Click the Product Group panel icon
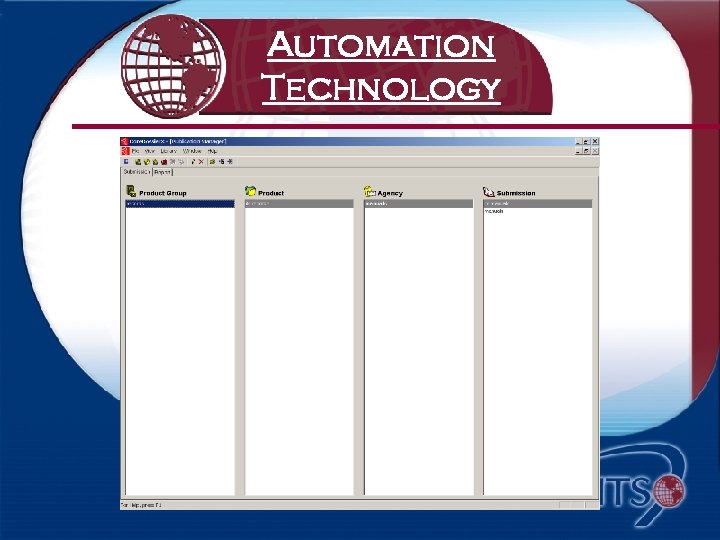The image size is (720, 540). [x=131, y=191]
